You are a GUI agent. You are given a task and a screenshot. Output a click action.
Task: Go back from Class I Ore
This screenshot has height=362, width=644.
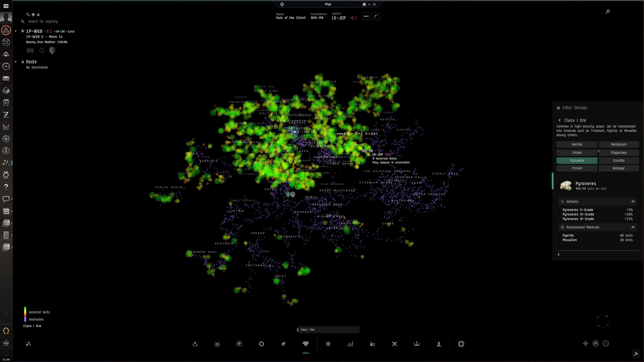point(559,120)
